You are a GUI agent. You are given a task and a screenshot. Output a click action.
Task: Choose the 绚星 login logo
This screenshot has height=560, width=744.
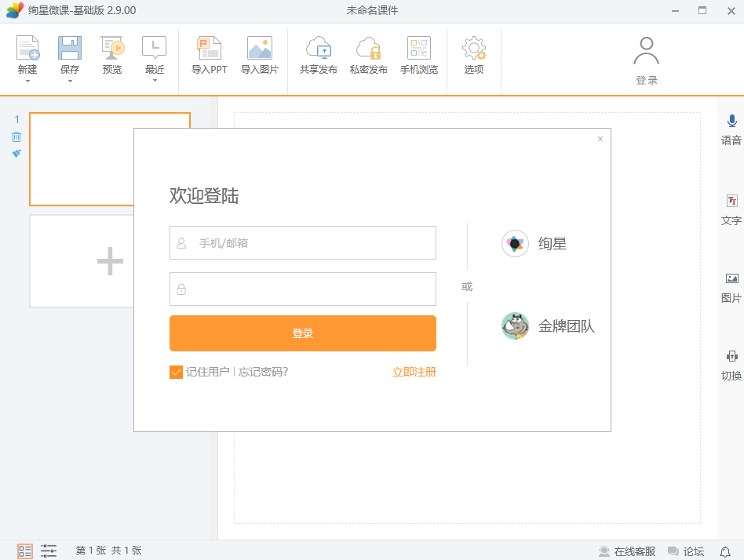tap(515, 244)
